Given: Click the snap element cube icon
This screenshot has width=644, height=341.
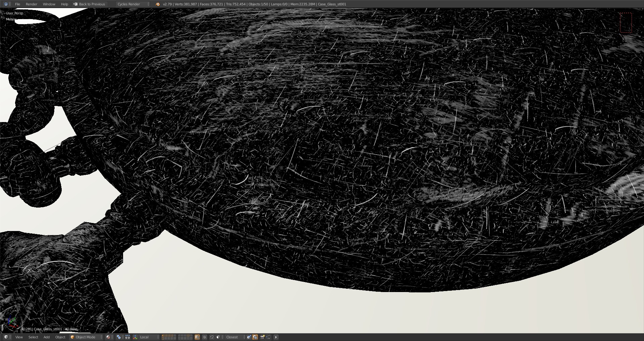Looking at the screenshot, I should (218, 337).
